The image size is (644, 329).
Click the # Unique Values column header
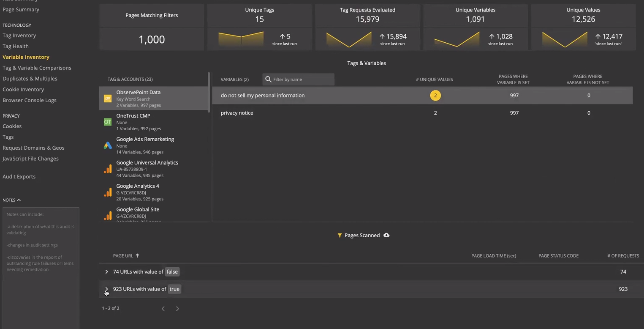tap(434, 80)
